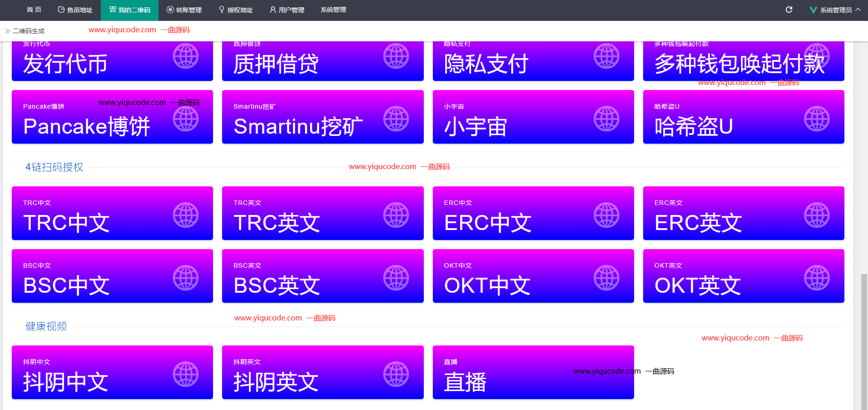Go to 首页 in the top navigation
Viewport: 868px width, 410px height.
[x=34, y=10]
